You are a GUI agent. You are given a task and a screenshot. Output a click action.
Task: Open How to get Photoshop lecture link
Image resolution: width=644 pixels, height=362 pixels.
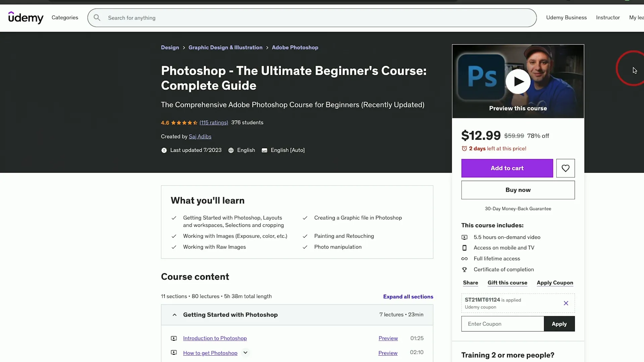[x=210, y=353]
